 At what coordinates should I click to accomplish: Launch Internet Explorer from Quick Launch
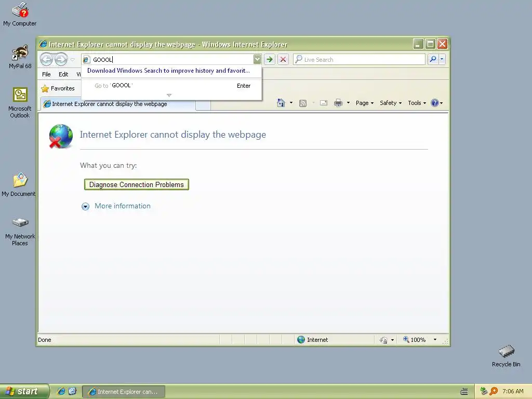[x=61, y=391]
